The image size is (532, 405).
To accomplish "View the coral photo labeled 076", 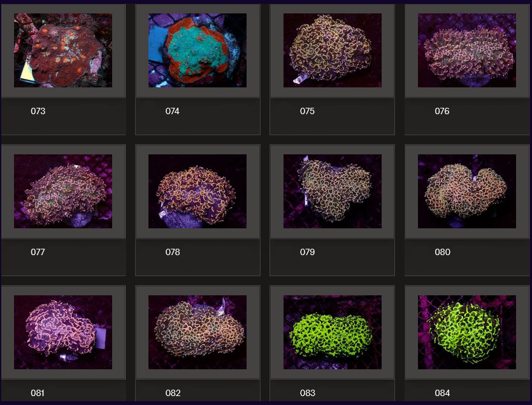I will point(467,50).
